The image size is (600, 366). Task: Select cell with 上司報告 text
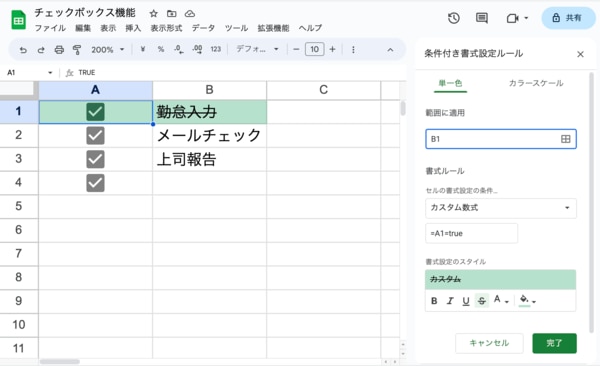click(x=209, y=159)
